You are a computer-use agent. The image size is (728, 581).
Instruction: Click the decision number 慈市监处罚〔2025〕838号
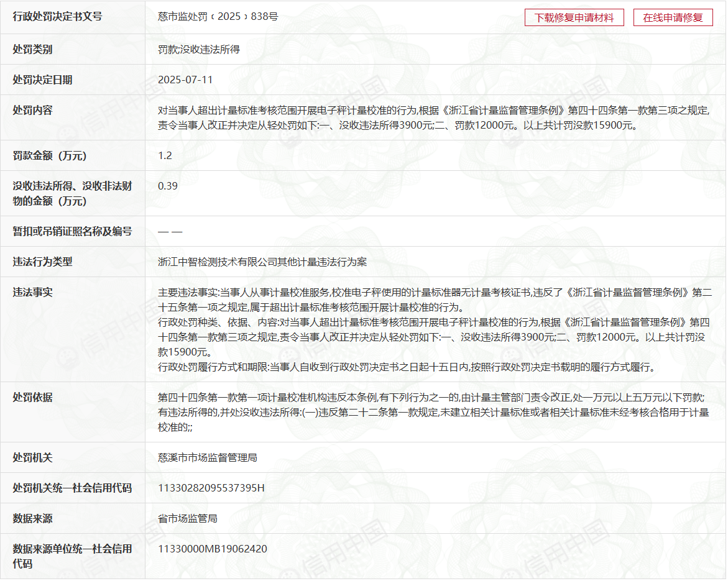[218, 17]
